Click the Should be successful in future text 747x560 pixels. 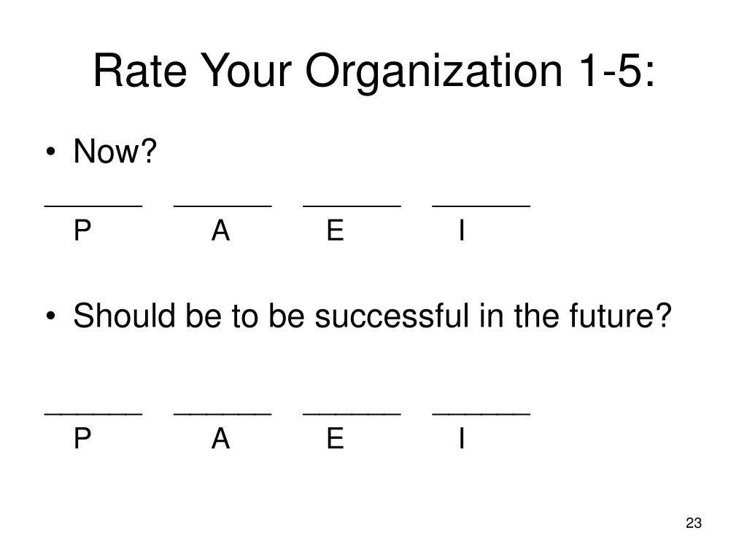pyautogui.click(x=372, y=316)
